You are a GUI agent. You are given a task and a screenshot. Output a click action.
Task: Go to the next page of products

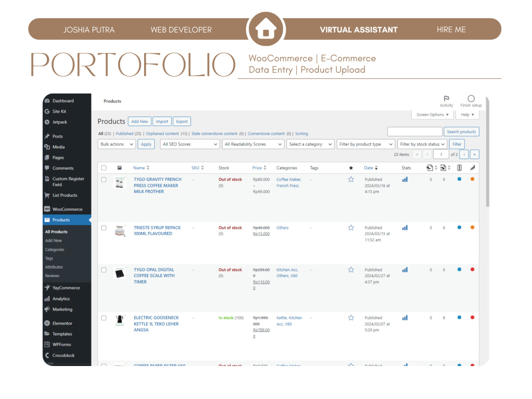coord(464,154)
